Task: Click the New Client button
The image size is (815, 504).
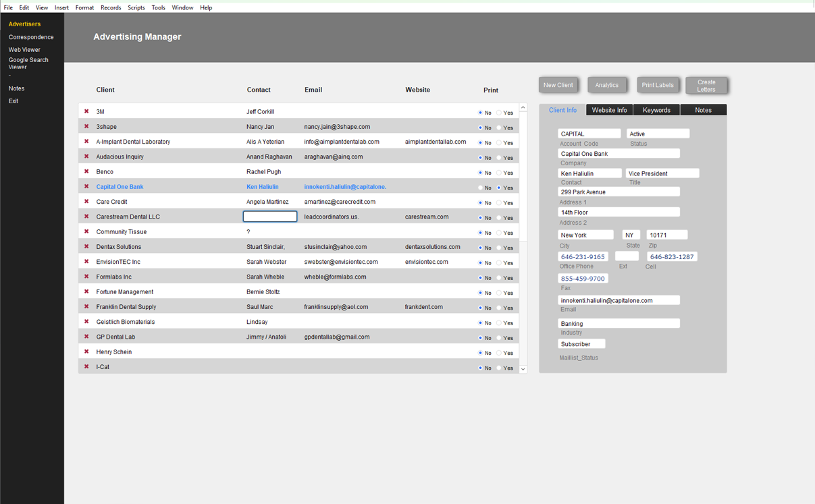Action: click(558, 85)
